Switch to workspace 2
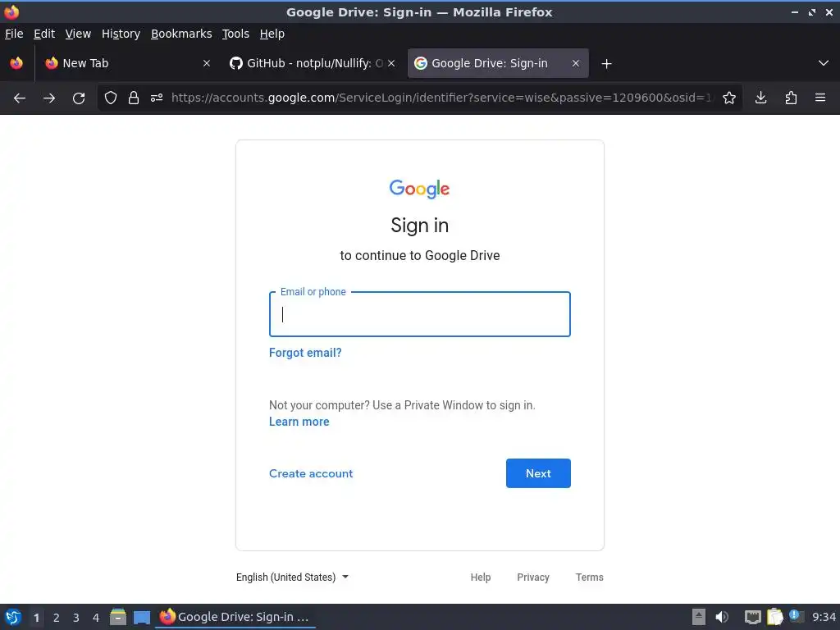The height and width of the screenshot is (630, 840). [57, 618]
